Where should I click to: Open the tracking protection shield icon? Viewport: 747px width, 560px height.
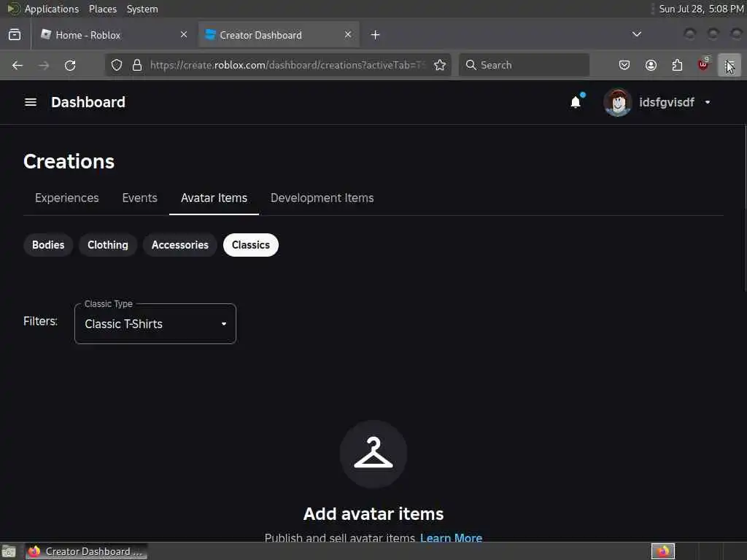[117, 65]
